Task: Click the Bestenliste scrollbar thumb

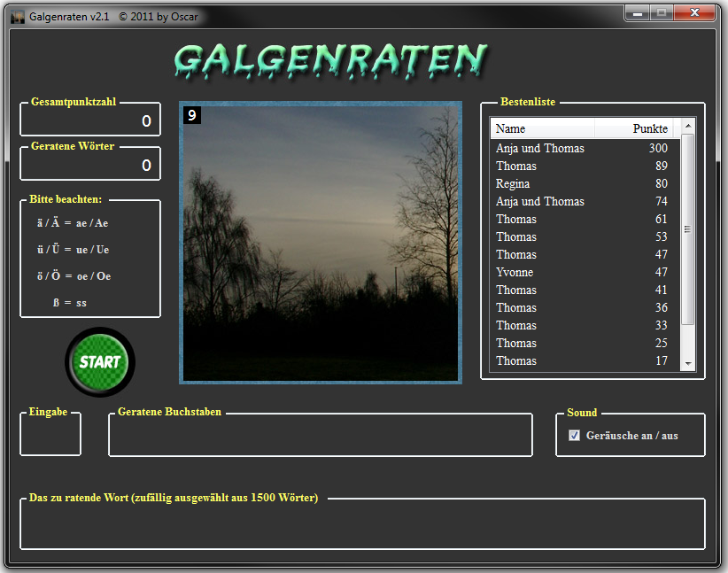Action: 687,229
